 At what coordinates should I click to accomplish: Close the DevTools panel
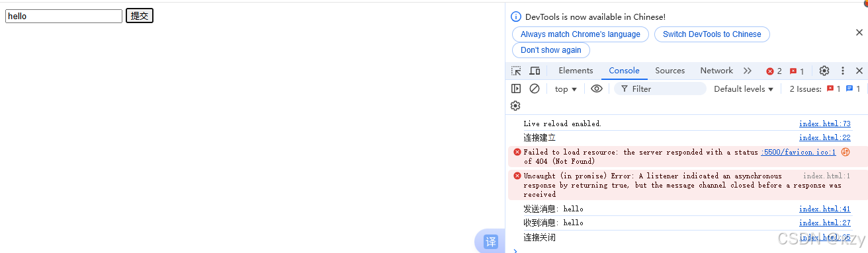(859, 71)
